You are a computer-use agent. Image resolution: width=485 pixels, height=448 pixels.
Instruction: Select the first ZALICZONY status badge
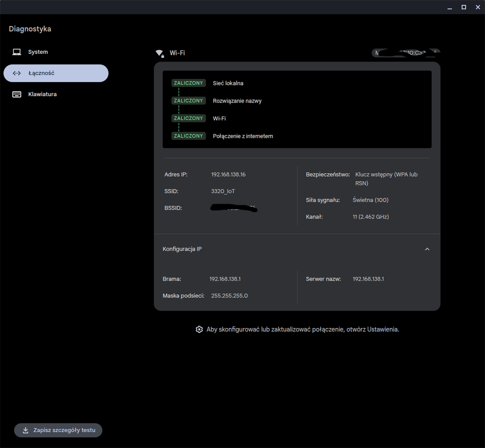(x=188, y=83)
